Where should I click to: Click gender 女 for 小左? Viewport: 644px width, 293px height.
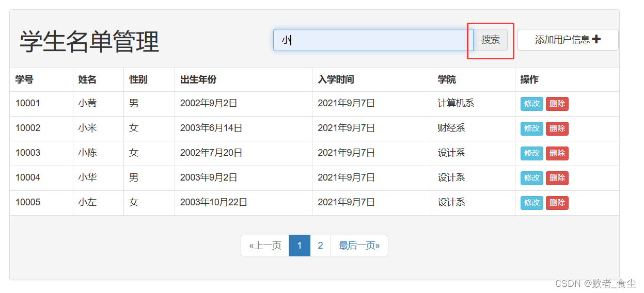coord(134,202)
